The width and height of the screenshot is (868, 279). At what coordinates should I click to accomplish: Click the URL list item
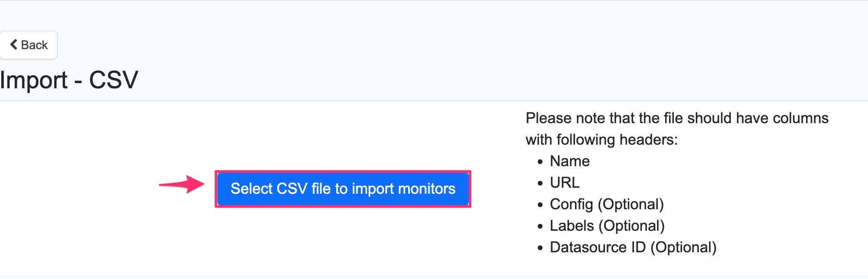(564, 183)
